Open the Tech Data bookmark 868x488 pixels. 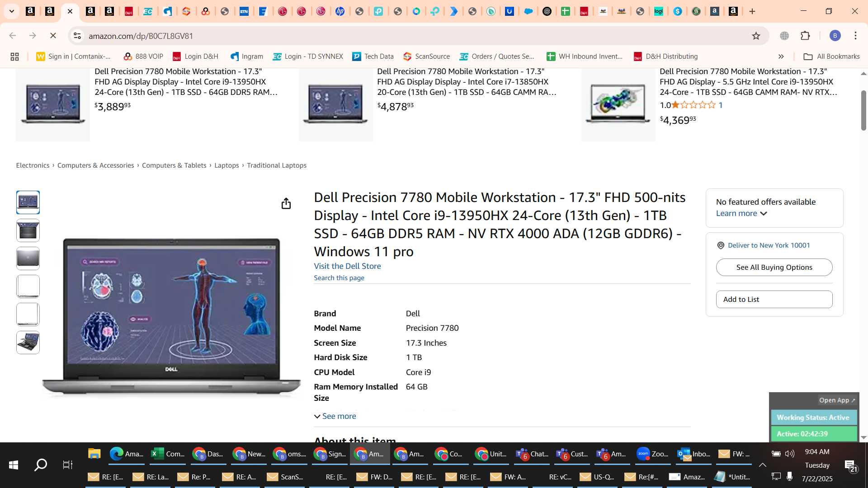pos(373,56)
